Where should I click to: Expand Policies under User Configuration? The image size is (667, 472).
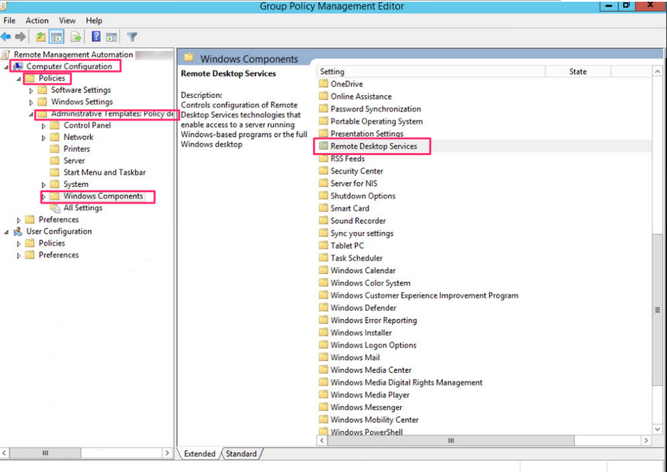point(19,244)
